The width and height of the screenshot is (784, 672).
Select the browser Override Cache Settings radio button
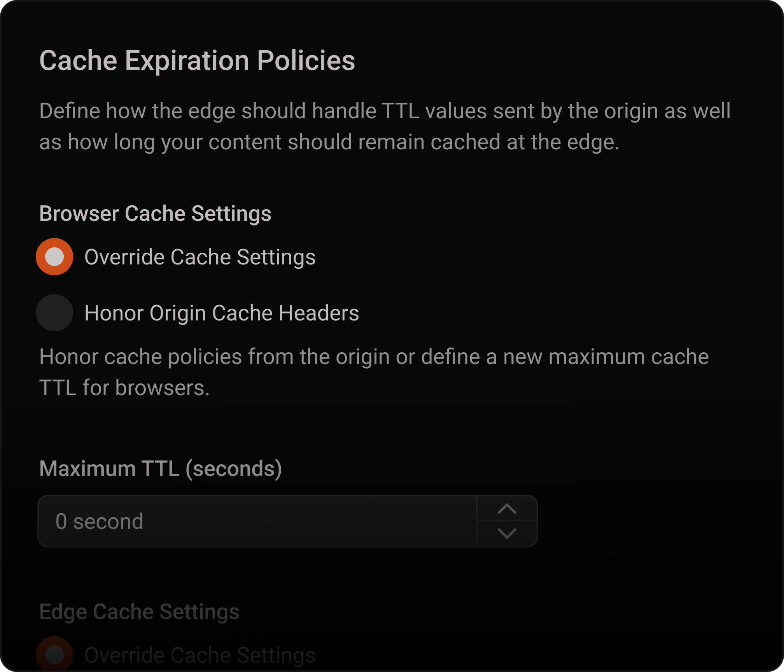point(54,257)
